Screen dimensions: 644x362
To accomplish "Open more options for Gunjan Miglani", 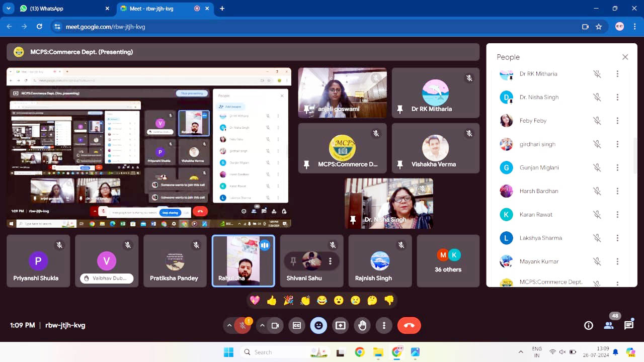I will tap(617, 167).
